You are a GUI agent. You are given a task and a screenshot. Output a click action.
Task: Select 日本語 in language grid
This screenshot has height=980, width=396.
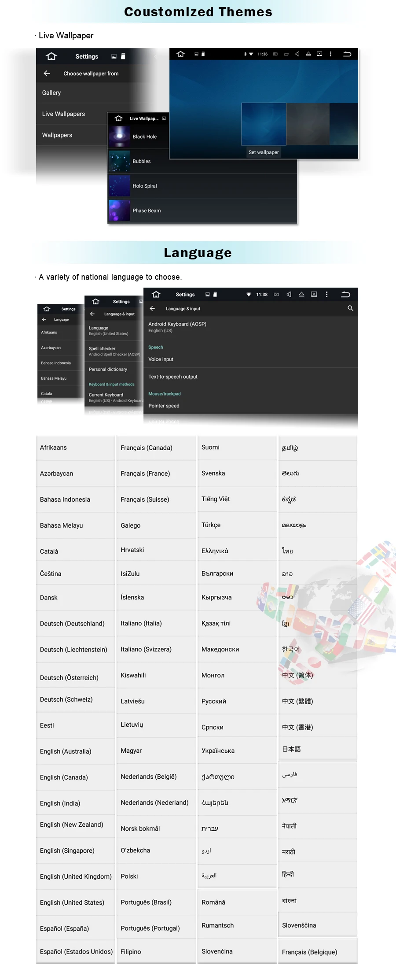click(318, 749)
